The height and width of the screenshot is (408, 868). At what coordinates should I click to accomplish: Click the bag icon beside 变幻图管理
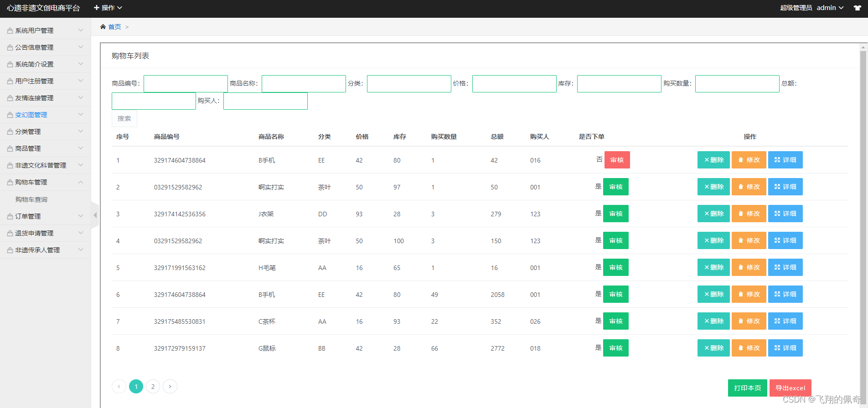coord(10,115)
